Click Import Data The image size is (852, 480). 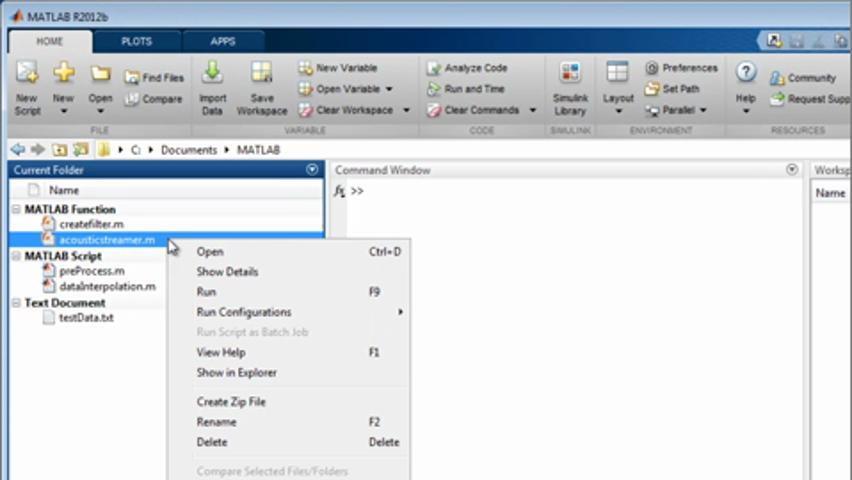[212, 88]
